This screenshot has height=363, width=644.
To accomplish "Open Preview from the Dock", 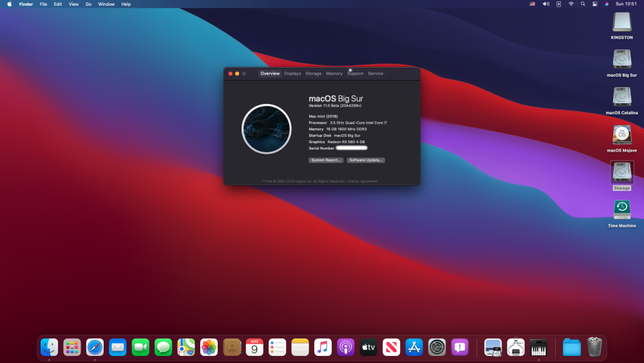I will [x=493, y=348].
